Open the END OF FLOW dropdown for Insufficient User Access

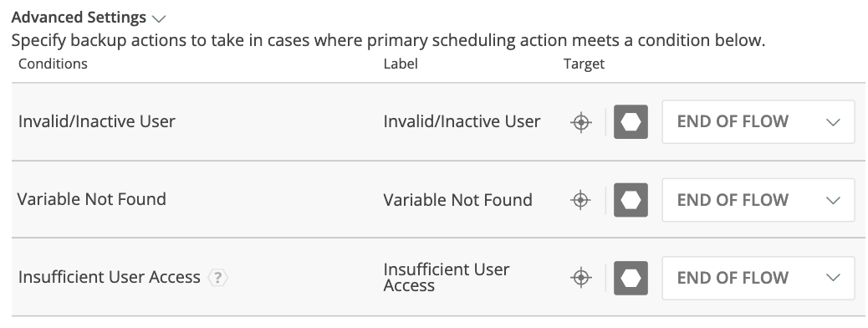[758, 278]
